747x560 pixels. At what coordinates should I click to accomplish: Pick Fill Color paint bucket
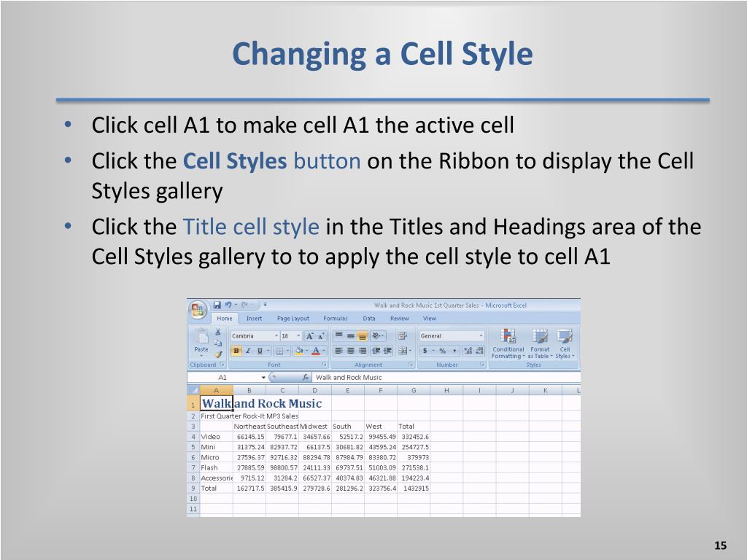pos(298,351)
